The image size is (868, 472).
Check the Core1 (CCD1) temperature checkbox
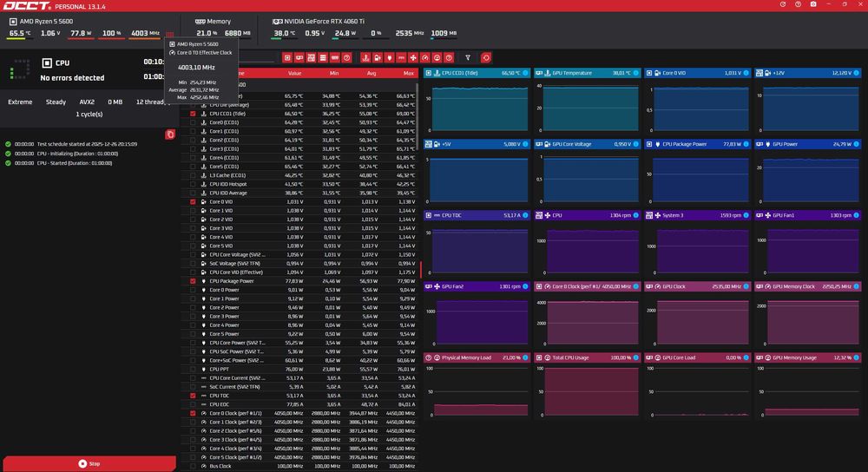[x=193, y=131]
